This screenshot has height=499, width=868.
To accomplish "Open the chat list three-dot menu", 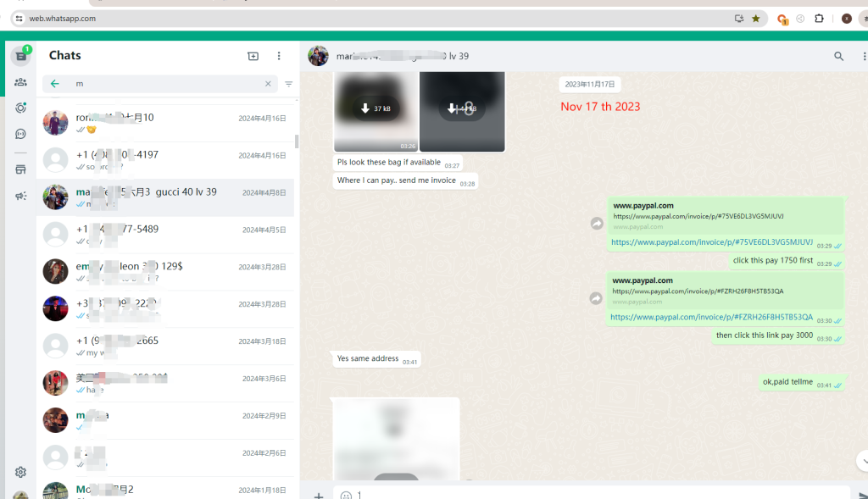I will click(x=279, y=56).
